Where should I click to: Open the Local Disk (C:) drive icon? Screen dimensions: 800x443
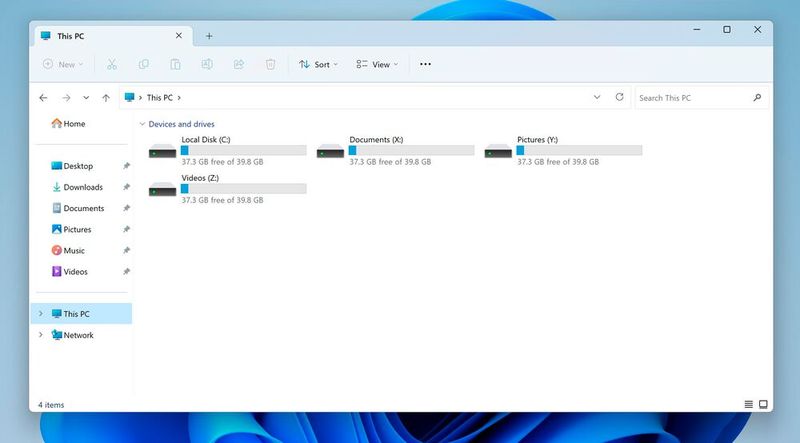pos(162,151)
